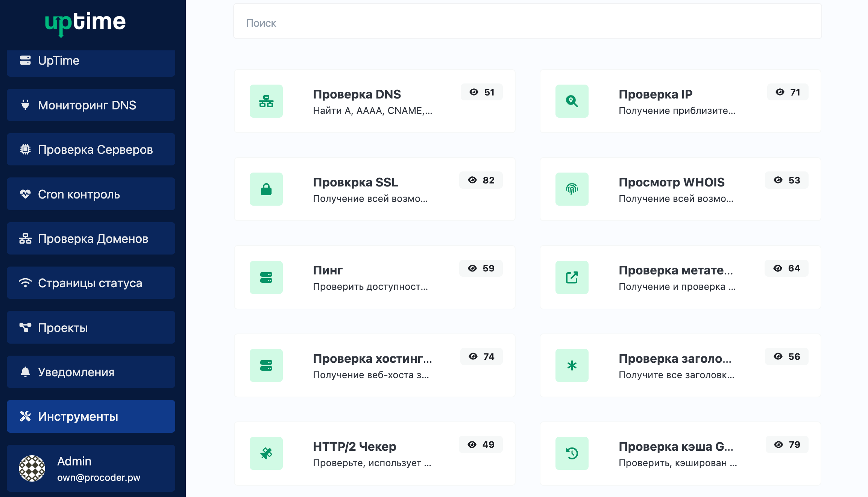The image size is (868, 497).
Task: Click the IP check location-search icon
Action: pyautogui.click(x=572, y=101)
